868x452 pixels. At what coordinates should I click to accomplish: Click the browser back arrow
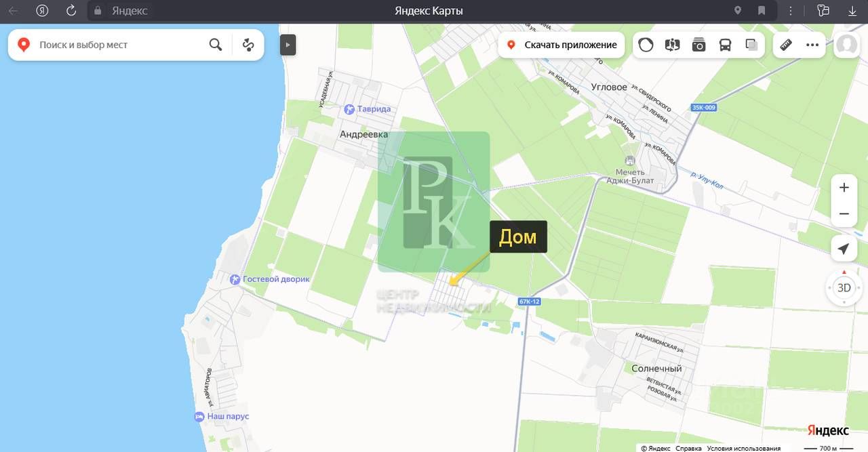[x=13, y=11]
